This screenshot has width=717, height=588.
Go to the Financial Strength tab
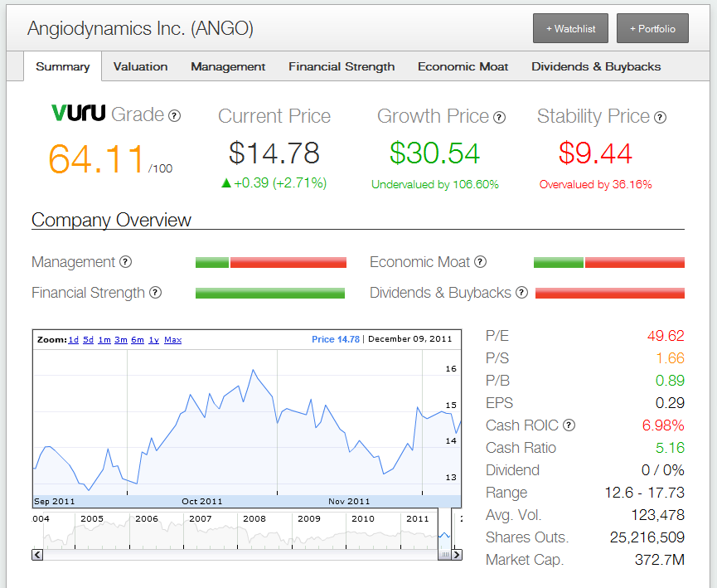[x=342, y=67]
